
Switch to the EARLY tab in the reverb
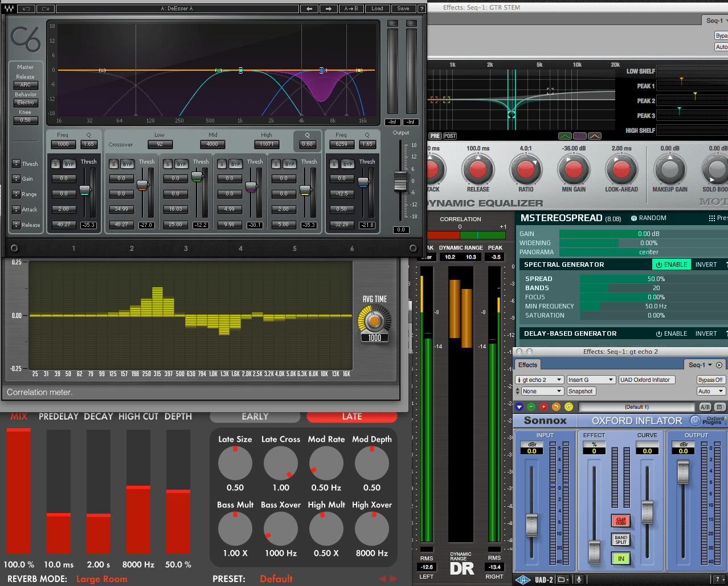[255, 417]
